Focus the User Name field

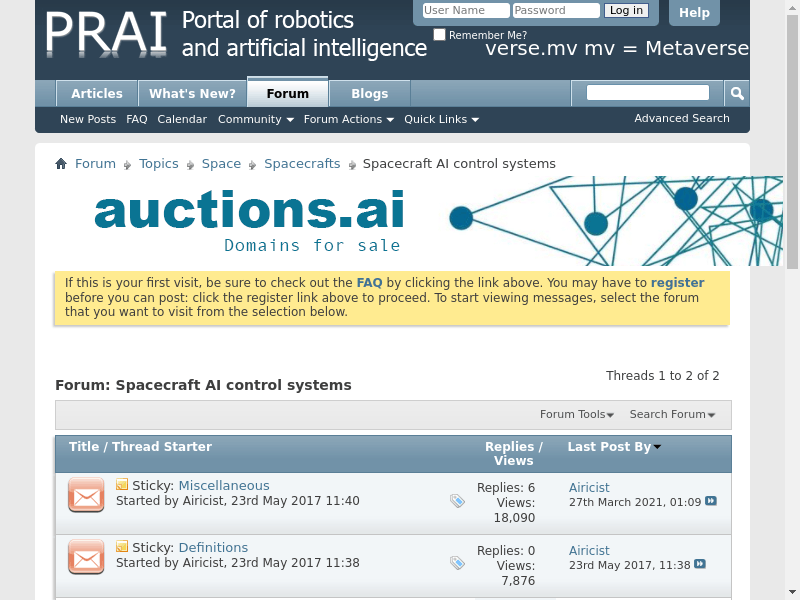coord(466,10)
